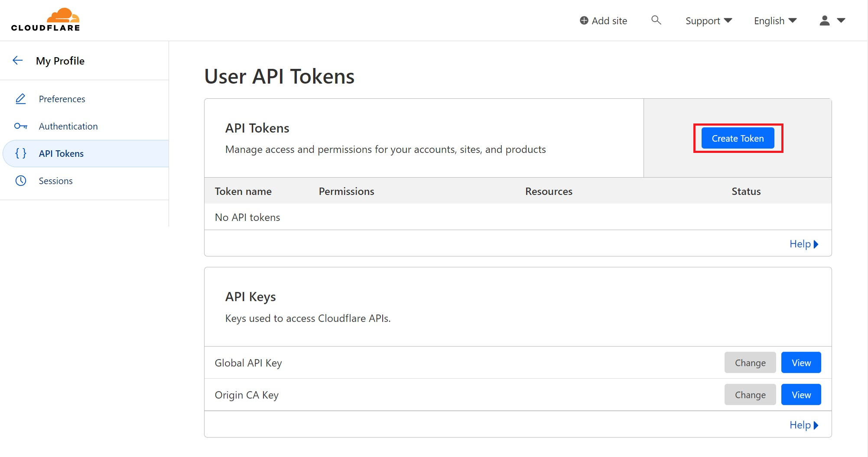Expand the account menu chevron
Screen dimensions: 868x457
coord(841,20)
